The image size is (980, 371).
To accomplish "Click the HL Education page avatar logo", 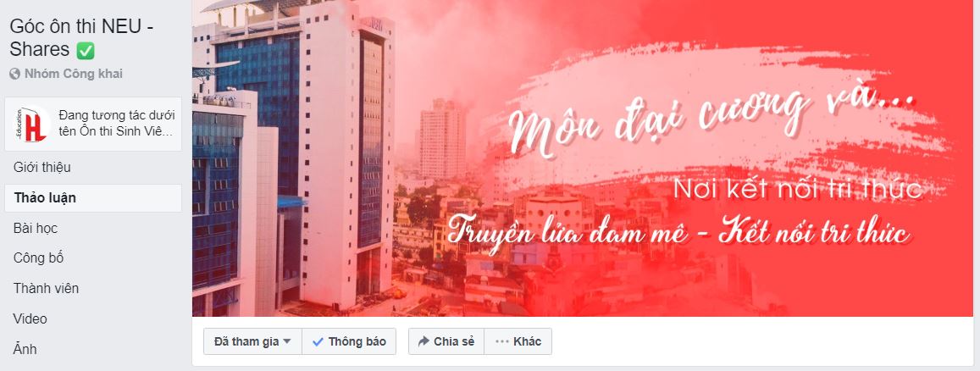I will pos(32,124).
